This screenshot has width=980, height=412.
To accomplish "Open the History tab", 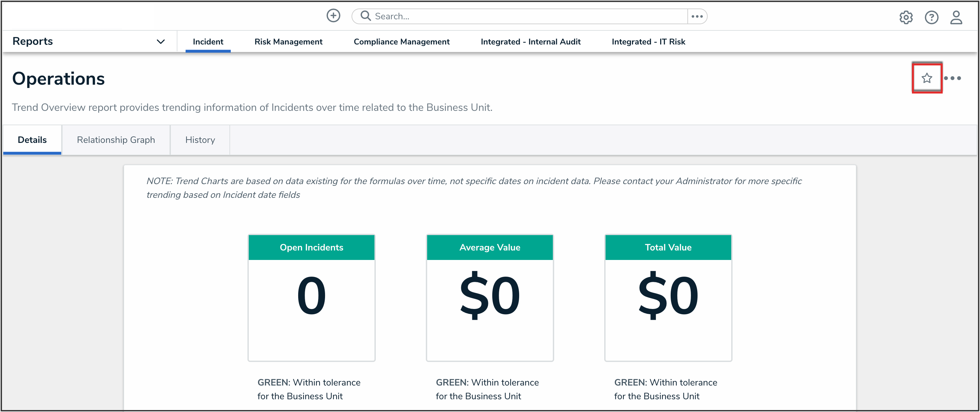I will click(200, 140).
